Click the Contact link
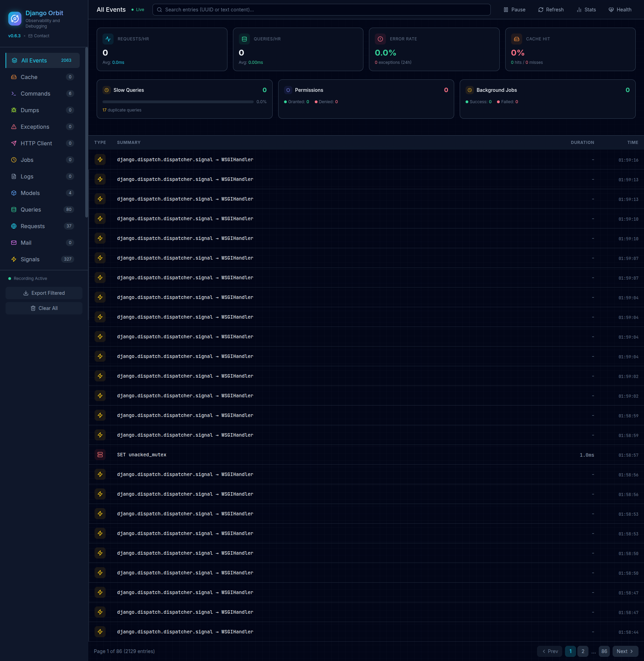The width and height of the screenshot is (644, 661). (39, 36)
